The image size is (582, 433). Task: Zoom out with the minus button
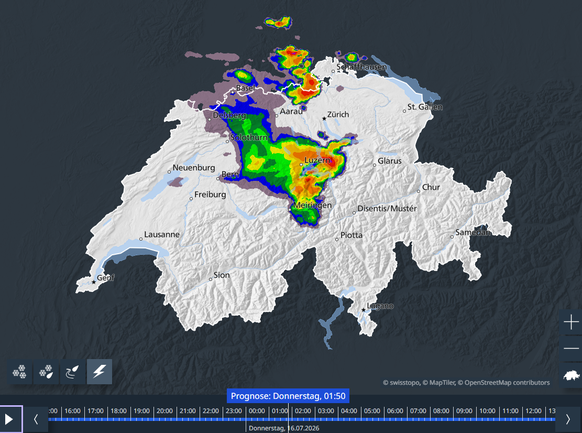click(571, 348)
